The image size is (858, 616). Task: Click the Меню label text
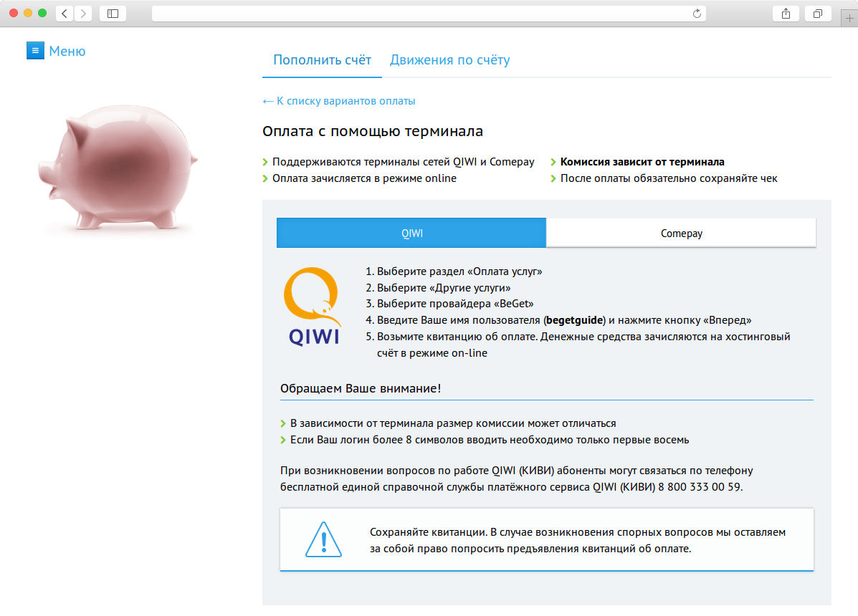pos(67,52)
